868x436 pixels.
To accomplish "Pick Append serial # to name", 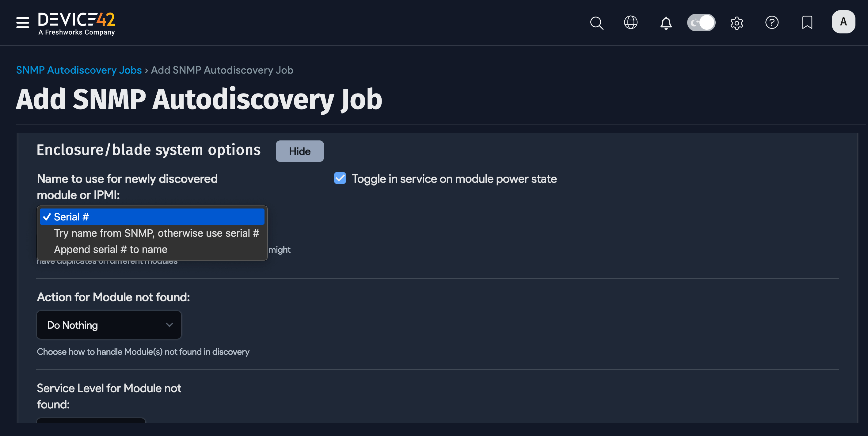I will click(111, 249).
